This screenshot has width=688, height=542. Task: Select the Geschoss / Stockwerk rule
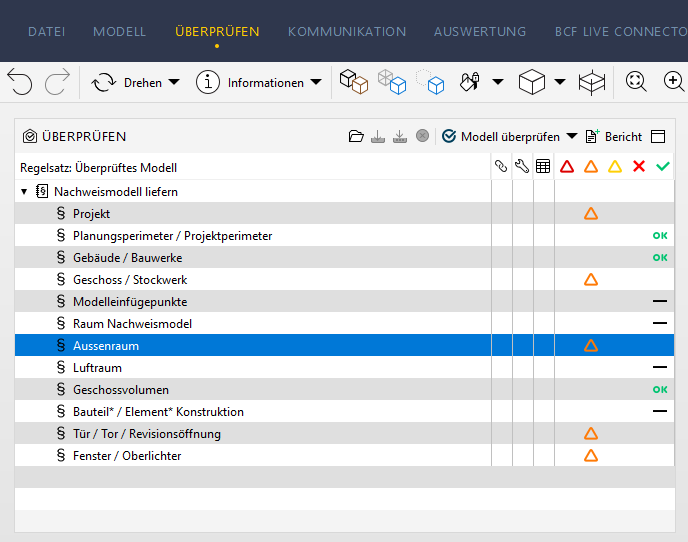pos(344,279)
